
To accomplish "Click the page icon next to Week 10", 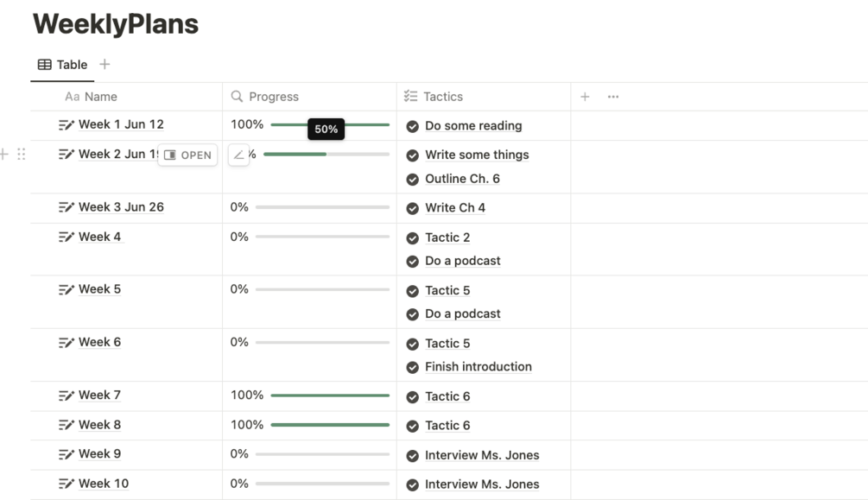I will pyautogui.click(x=67, y=484).
